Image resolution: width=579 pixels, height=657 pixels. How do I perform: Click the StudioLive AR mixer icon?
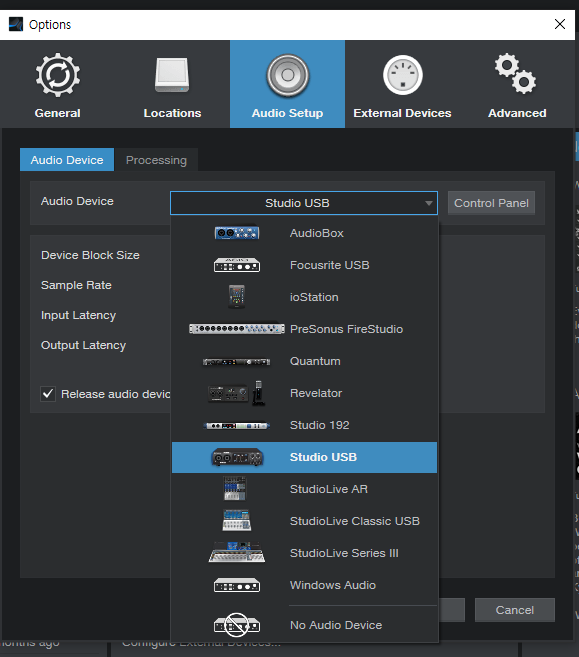[x=235, y=489]
